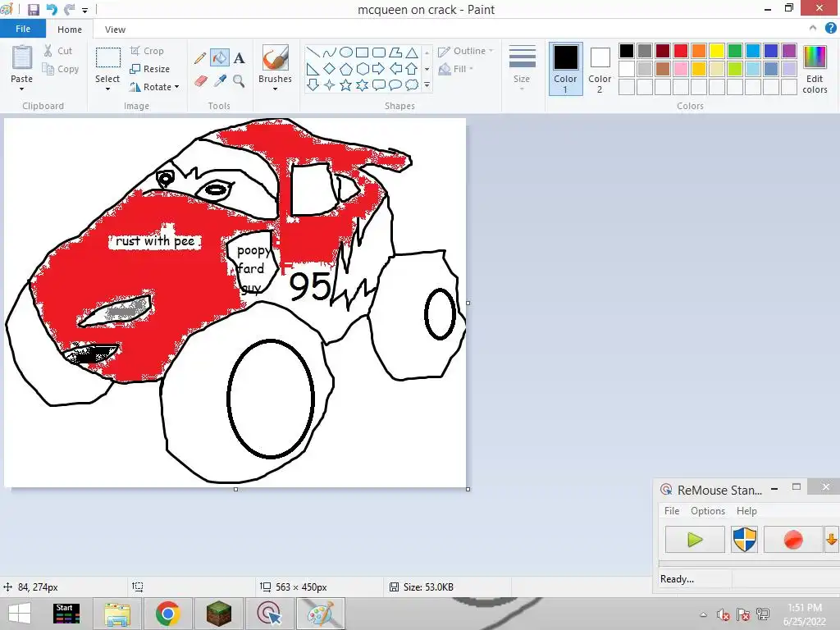The image size is (840, 630).
Task: Click ReMouse shield button
Action: pyautogui.click(x=745, y=540)
